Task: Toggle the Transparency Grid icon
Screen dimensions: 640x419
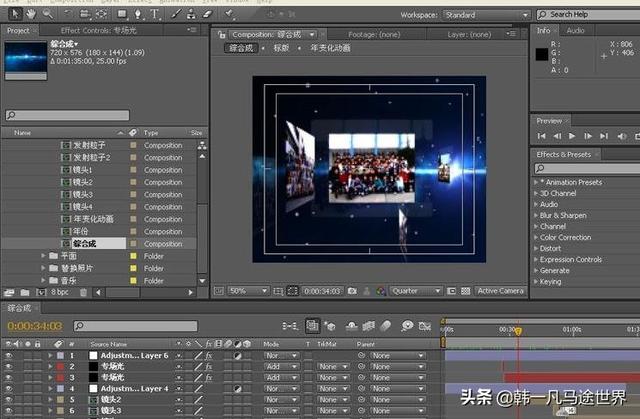Action: pyautogui.click(x=466, y=291)
